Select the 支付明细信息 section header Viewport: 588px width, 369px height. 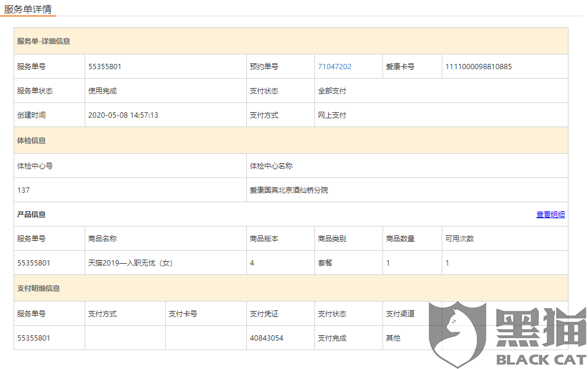pyautogui.click(x=291, y=289)
